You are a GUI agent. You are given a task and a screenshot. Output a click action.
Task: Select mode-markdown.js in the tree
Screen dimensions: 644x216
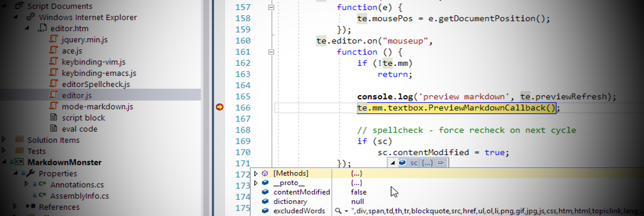click(x=98, y=106)
